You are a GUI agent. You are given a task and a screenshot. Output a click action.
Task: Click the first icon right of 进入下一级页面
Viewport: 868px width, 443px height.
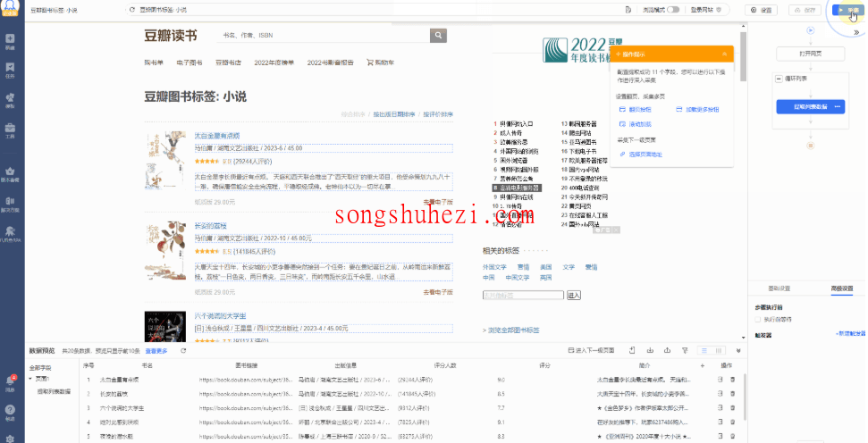(x=632, y=351)
